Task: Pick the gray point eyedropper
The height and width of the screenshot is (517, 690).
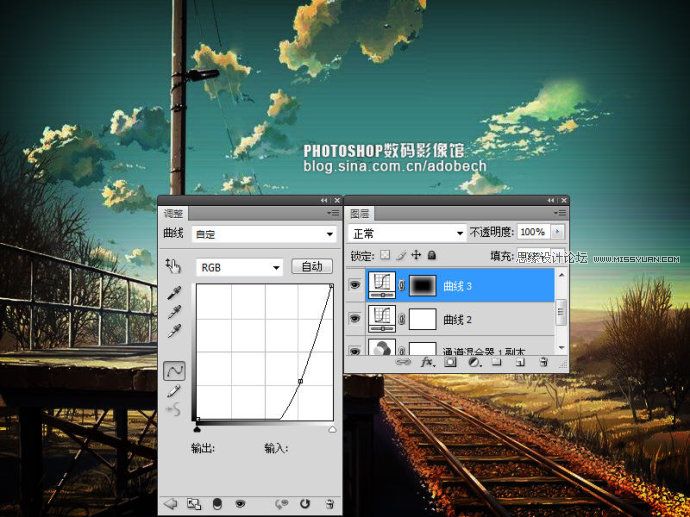Action: pos(174,312)
